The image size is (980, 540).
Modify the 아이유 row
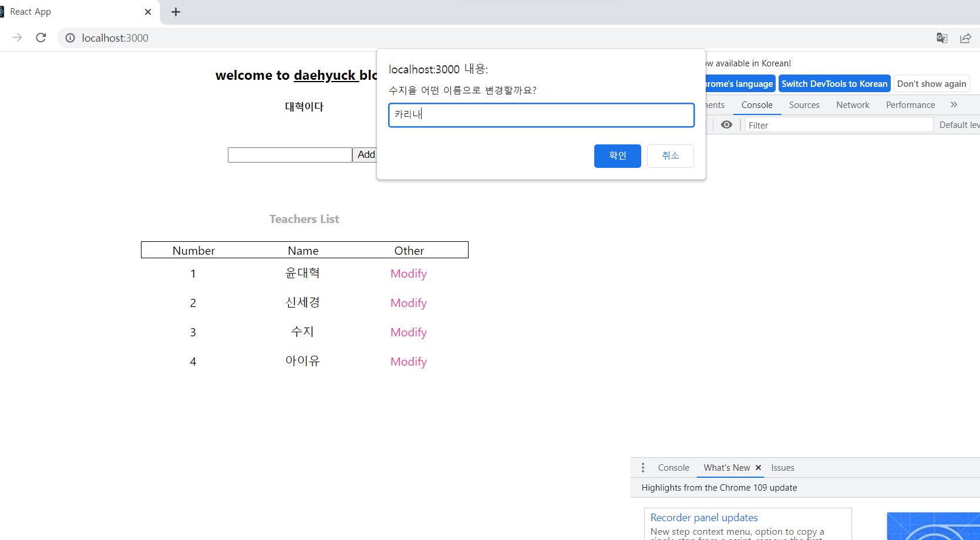tap(409, 362)
